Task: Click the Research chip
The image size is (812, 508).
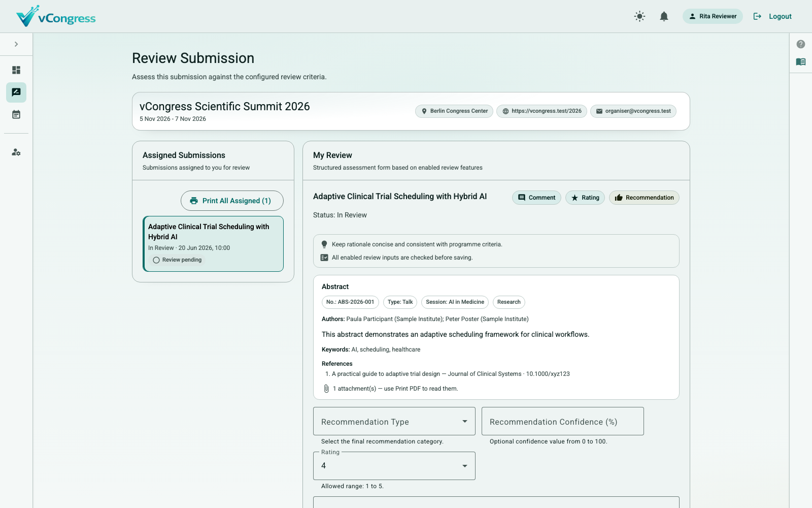Action: (509, 302)
